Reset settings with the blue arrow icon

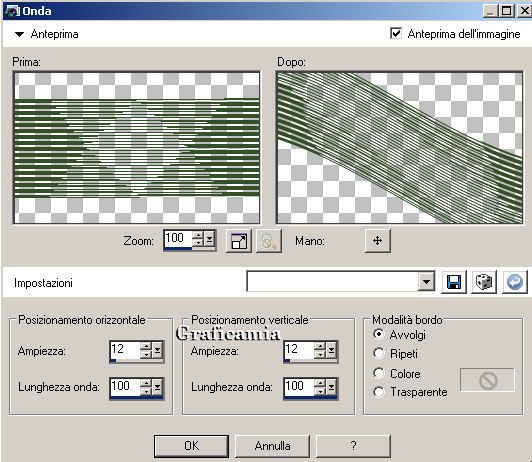[x=514, y=282]
